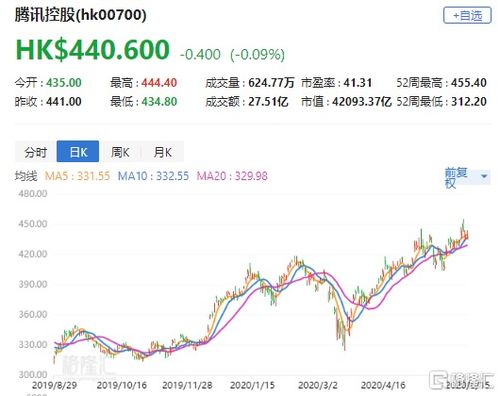Click the MA20 : 329.98 indicator label

[232, 176]
